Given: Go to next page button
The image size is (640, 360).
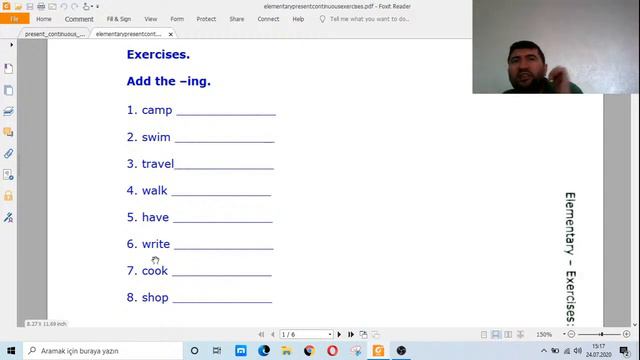Looking at the screenshot, I should pyautogui.click(x=339, y=334).
